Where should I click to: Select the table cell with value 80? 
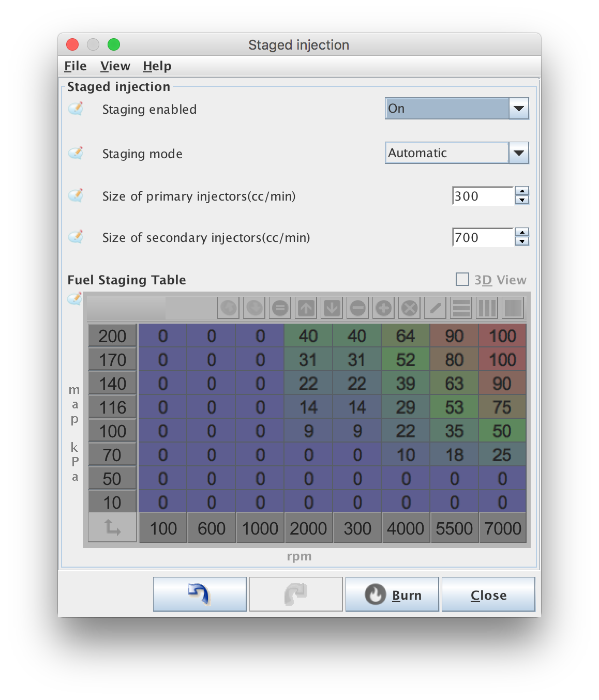[x=454, y=360]
